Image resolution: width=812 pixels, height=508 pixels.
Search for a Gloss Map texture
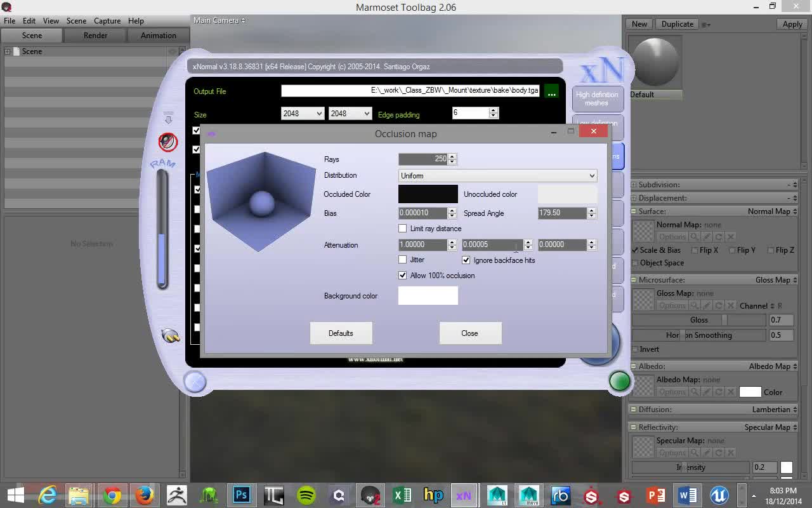point(695,305)
